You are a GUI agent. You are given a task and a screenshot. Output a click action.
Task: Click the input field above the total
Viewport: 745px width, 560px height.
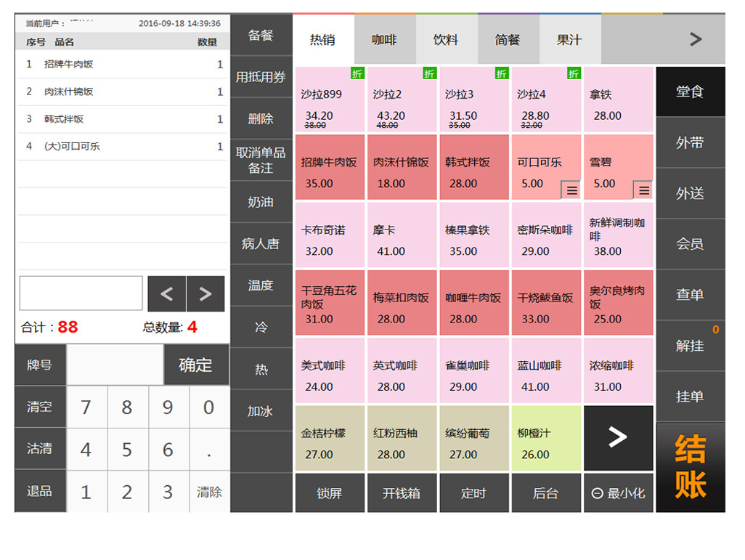point(81,293)
